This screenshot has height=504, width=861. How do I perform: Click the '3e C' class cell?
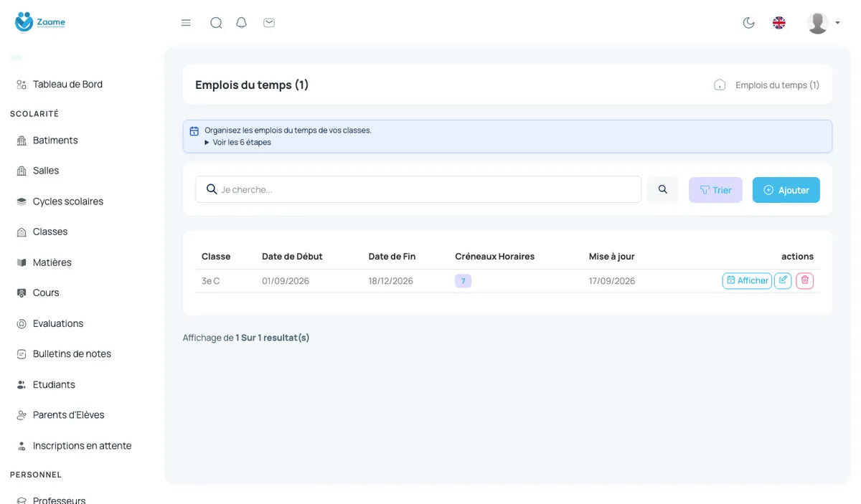211,281
